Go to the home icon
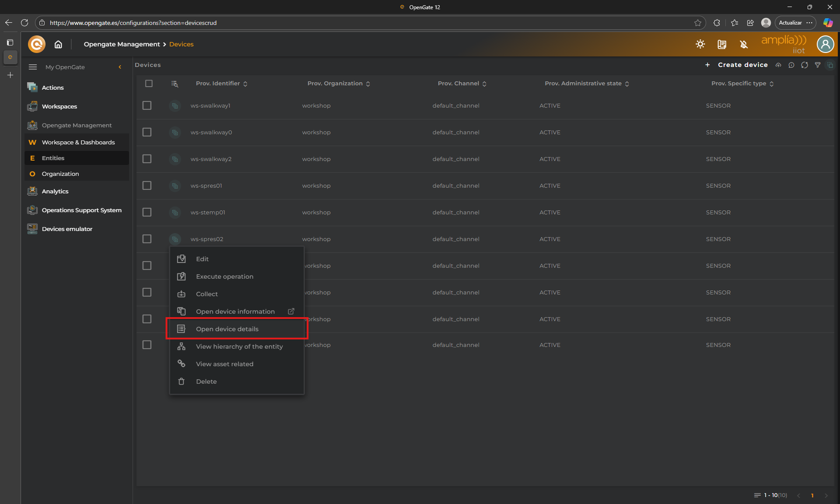 pyautogui.click(x=58, y=44)
